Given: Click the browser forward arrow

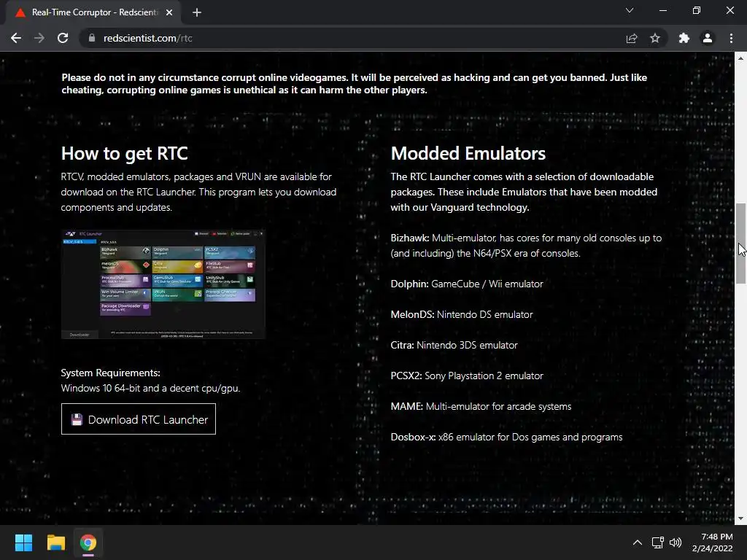Looking at the screenshot, I should point(39,38).
